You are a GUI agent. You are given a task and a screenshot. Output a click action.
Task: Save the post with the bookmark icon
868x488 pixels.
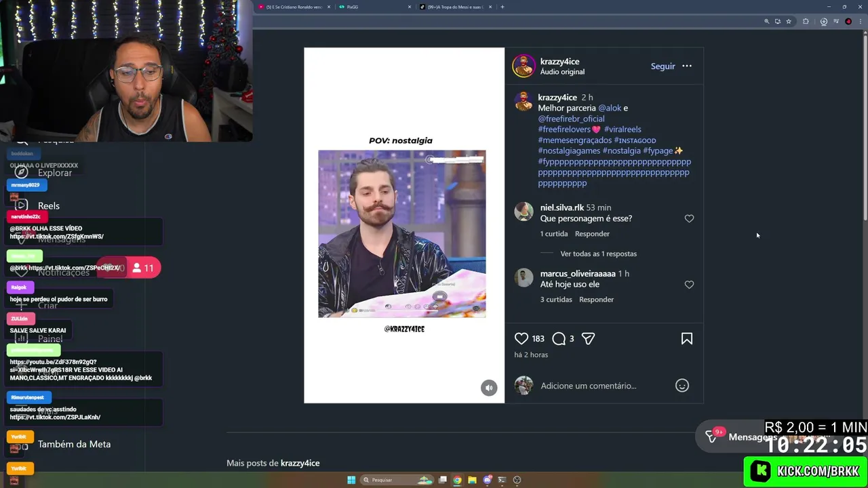[x=687, y=338]
